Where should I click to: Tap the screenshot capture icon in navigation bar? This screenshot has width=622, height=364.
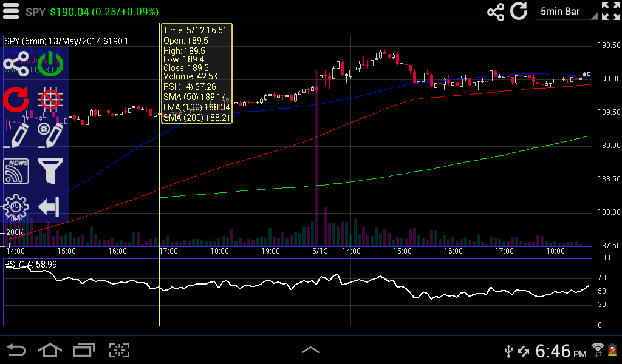click(120, 350)
